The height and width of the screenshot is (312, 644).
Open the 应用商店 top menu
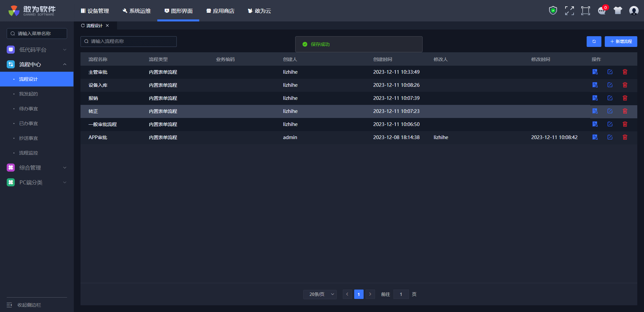(220, 11)
